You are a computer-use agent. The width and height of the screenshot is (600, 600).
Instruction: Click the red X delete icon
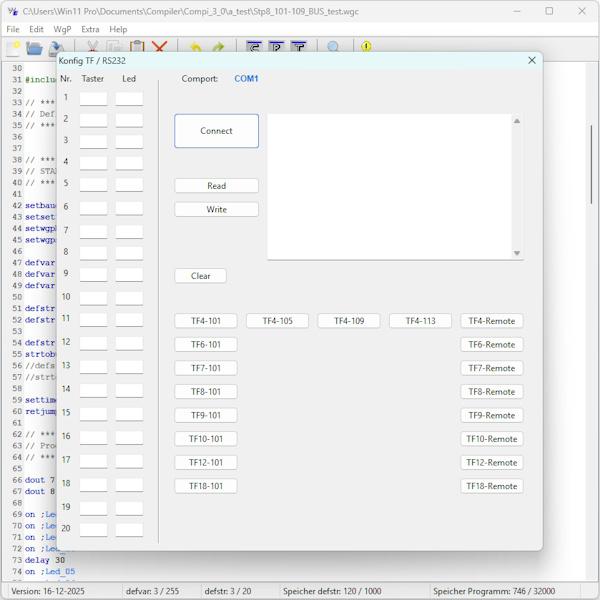[159, 47]
